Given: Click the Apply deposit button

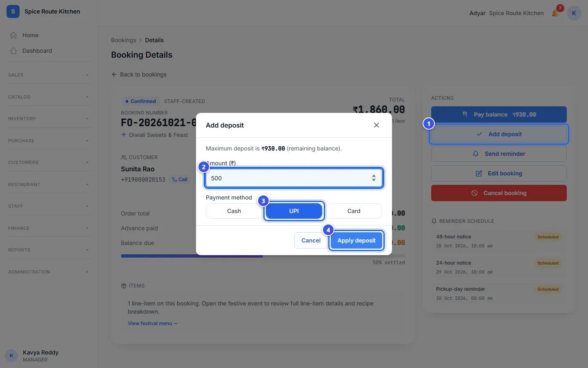Looking at the screenshot, I should 356,240.
